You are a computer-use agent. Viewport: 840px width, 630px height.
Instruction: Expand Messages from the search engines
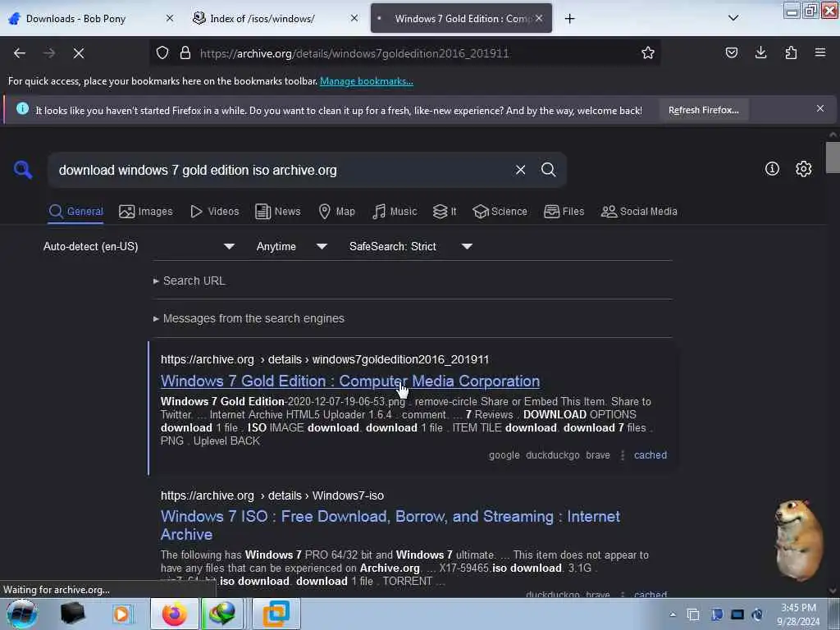point(249,318)
